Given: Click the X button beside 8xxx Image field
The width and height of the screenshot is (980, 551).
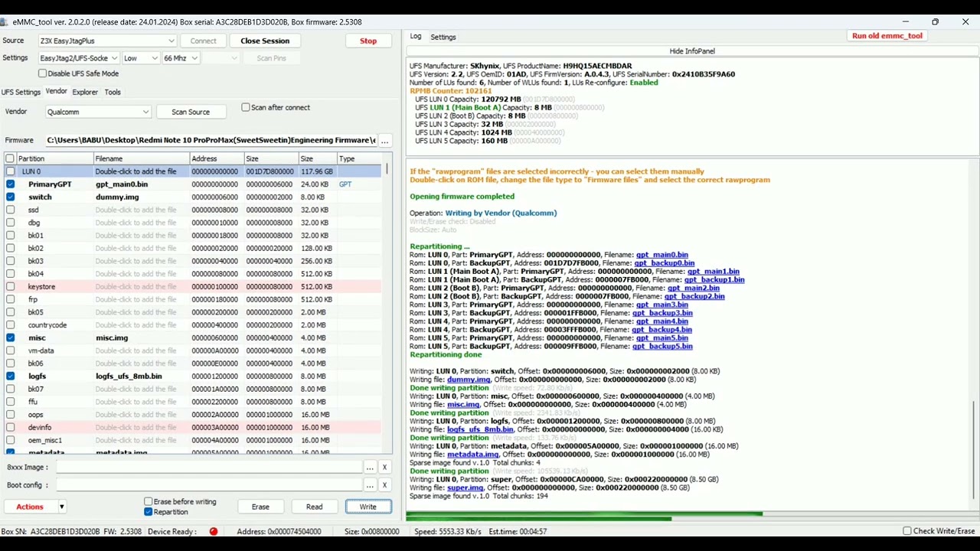Looking at the screenshot, I should 384,467.
